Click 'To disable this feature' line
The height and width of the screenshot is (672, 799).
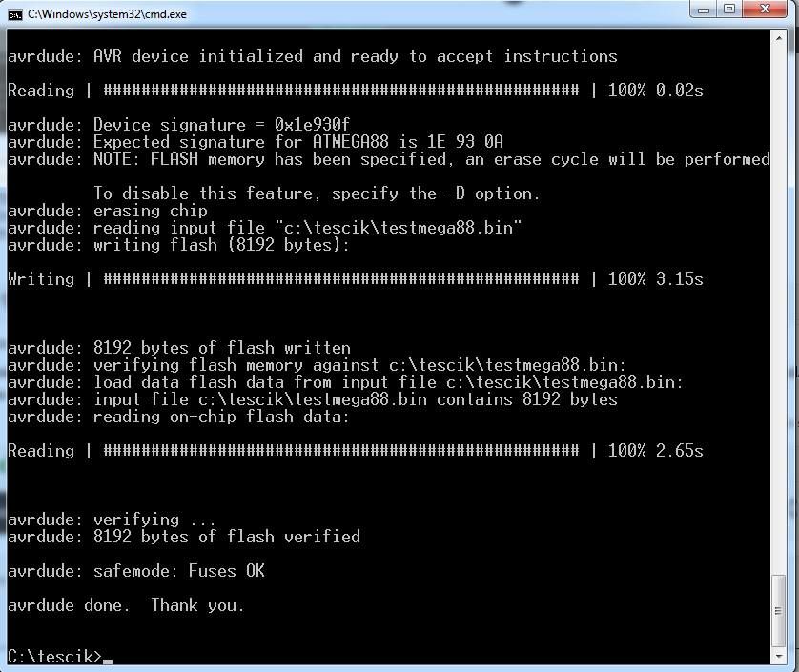[x=317, y=193]
